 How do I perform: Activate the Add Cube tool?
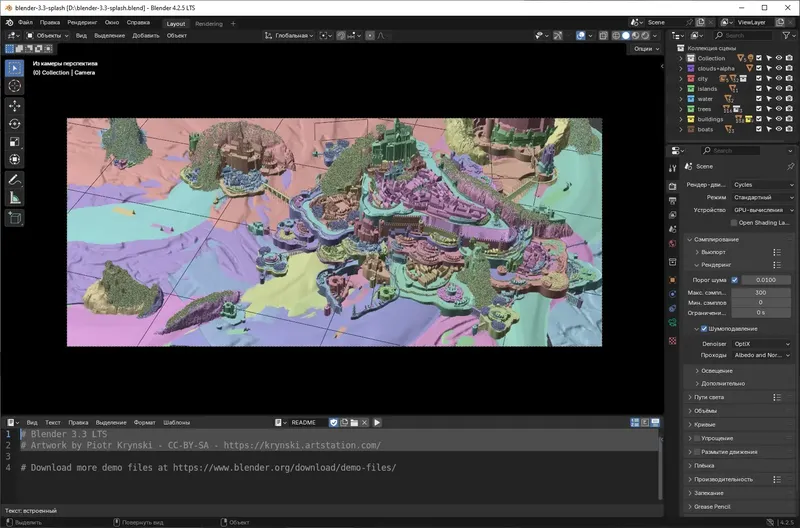pyautogui.click(x=14, y=218)
